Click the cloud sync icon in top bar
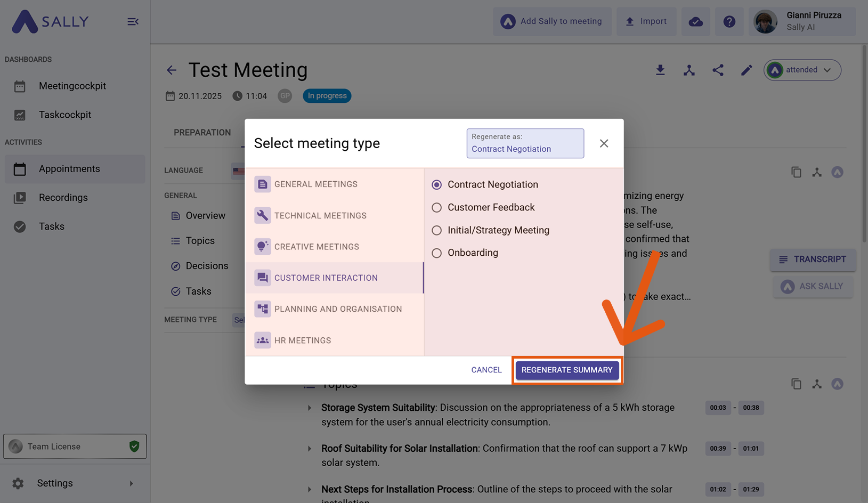 click(x=695, y=22)
